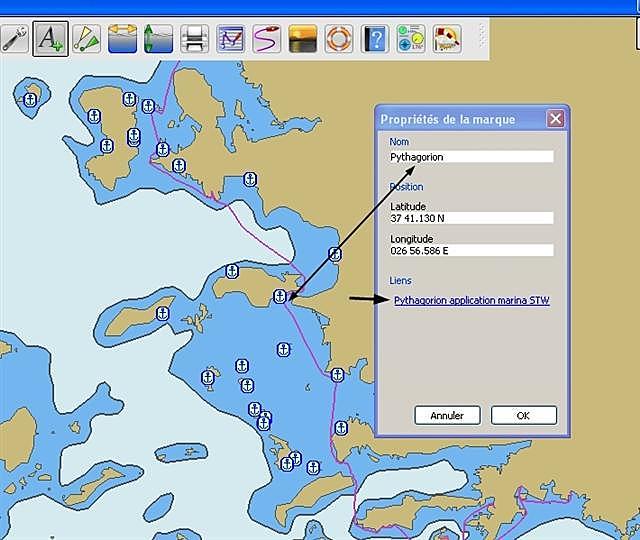Viewport: 640px width, 540px height.
Task: Click the Nom label
Action: pos(399,142)
